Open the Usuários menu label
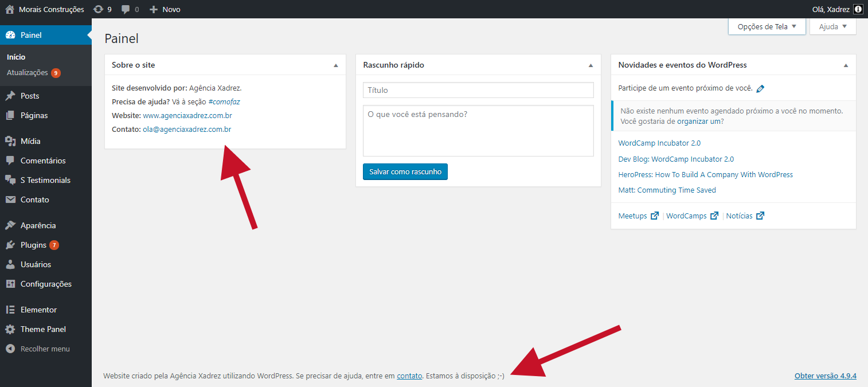 [36, 264]
